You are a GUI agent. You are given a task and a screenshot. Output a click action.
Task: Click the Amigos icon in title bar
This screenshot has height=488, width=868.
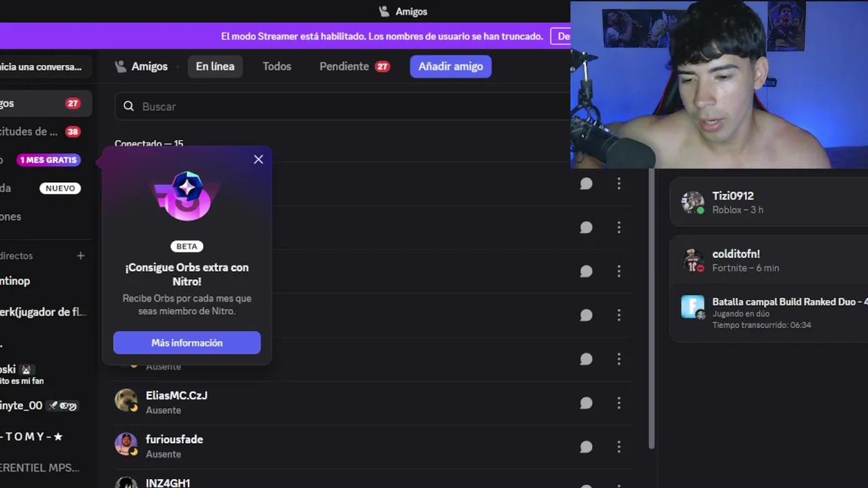tap(384, 12)
